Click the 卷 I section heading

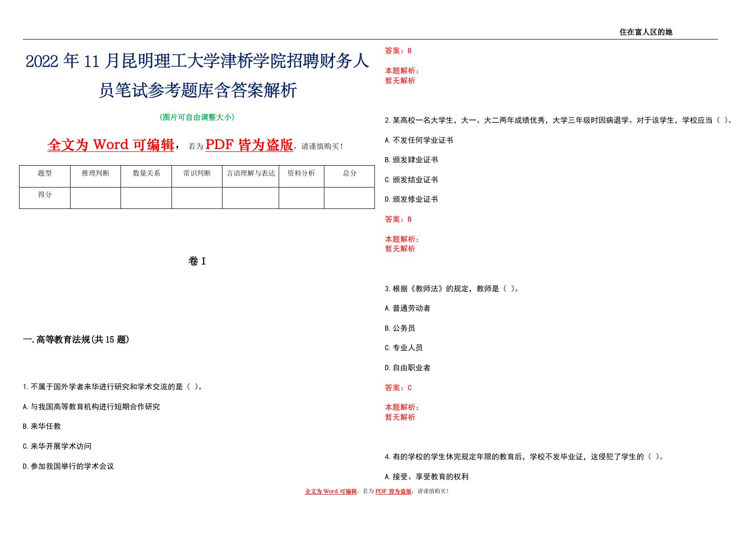pyautogui.click(x=197, y=261)
